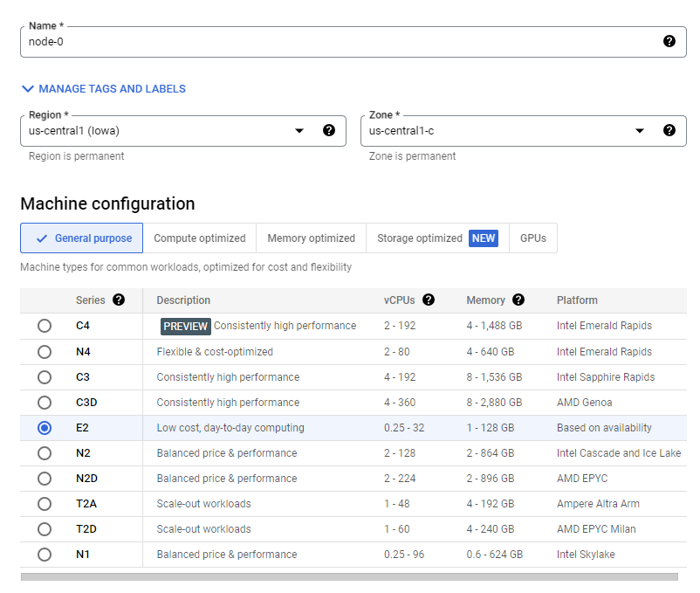Image resolution: width=700 pixels, height=593 pixels.
Task: Open the GPUs tab
Action: (x=532, y=238)
